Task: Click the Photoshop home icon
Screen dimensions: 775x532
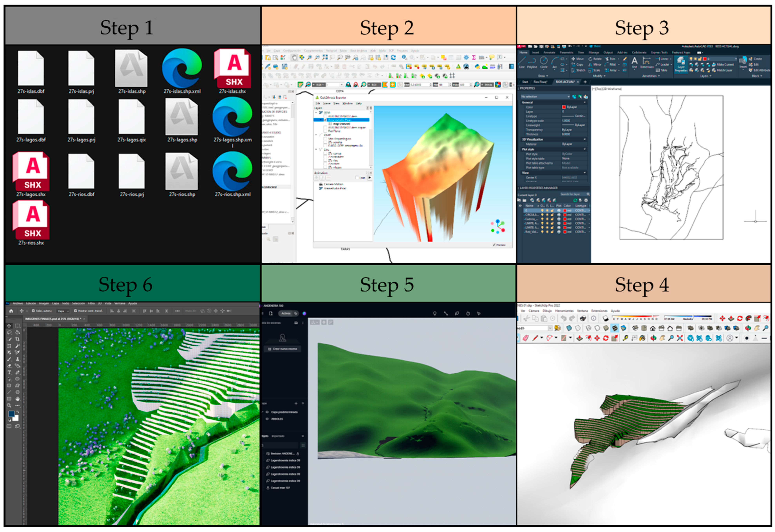Action: (x=11, y=311)
